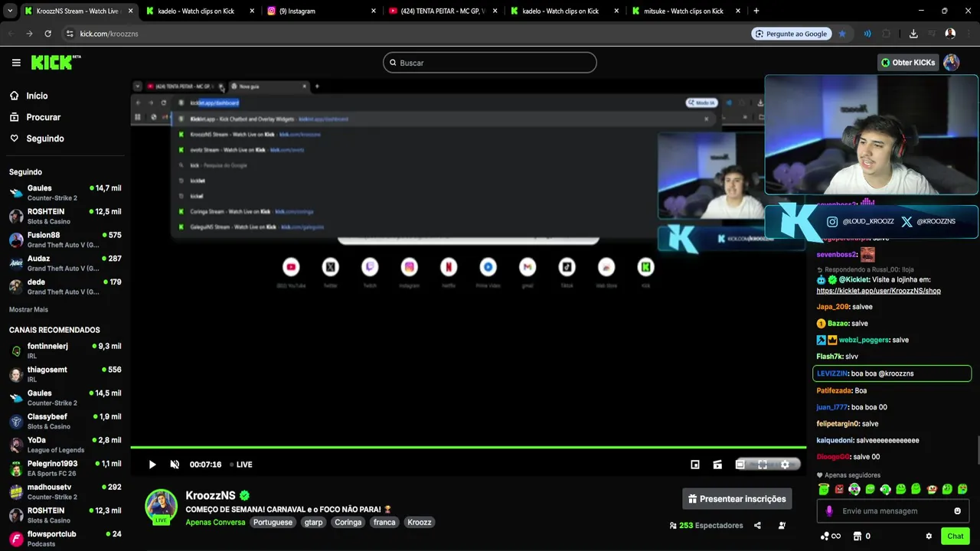Open Gaules 14,7 mil channel
This screenshot has height=551, width=980.
65,193
